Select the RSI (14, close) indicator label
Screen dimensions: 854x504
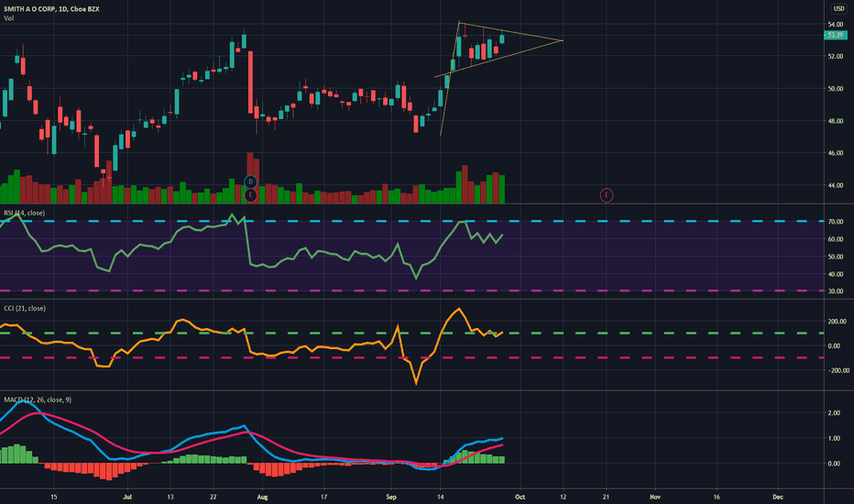click(25, 213)
